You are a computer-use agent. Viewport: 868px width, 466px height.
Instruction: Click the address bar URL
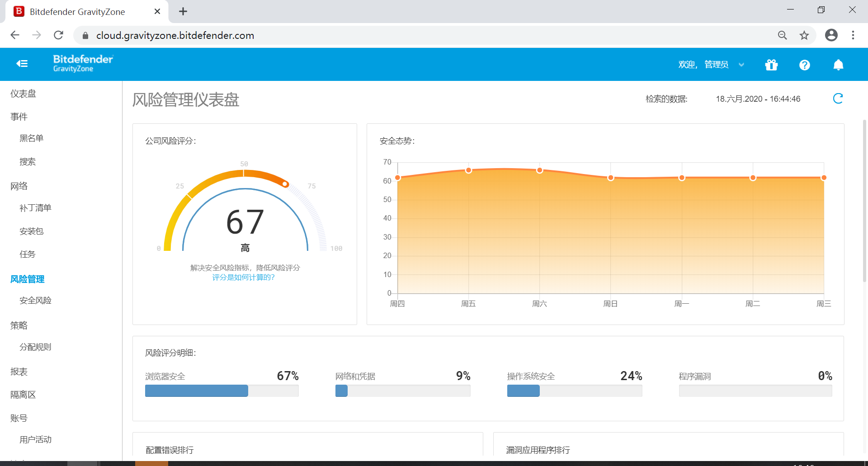[175, 35]
